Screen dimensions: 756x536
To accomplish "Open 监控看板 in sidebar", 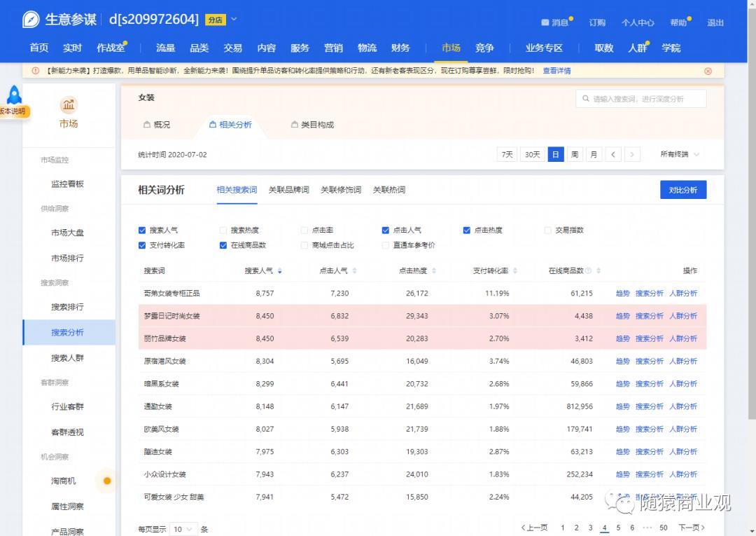I will (x=67, y=184).
